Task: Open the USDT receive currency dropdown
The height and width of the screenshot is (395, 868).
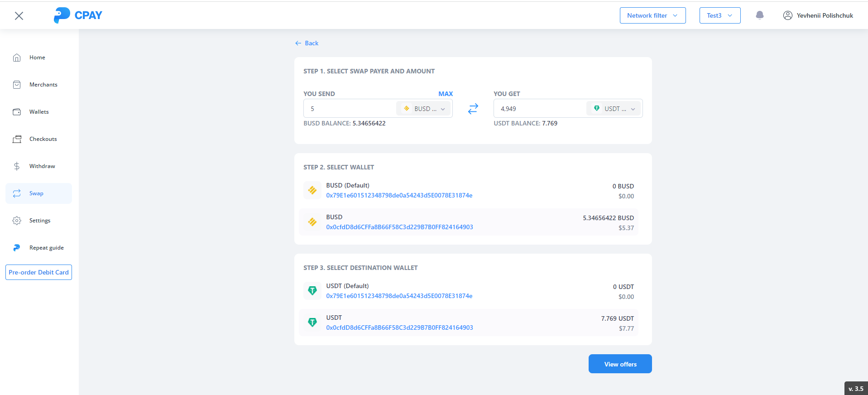Action: 614,109
